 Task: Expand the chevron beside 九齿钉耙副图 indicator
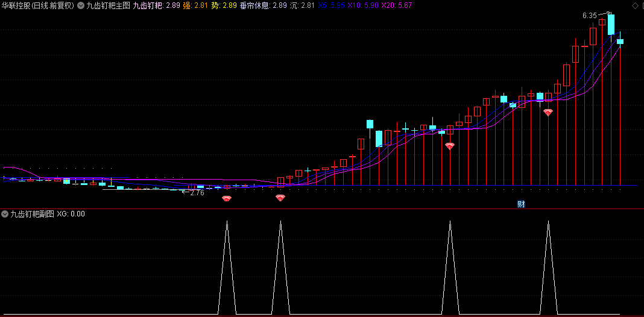coord(5,214)
